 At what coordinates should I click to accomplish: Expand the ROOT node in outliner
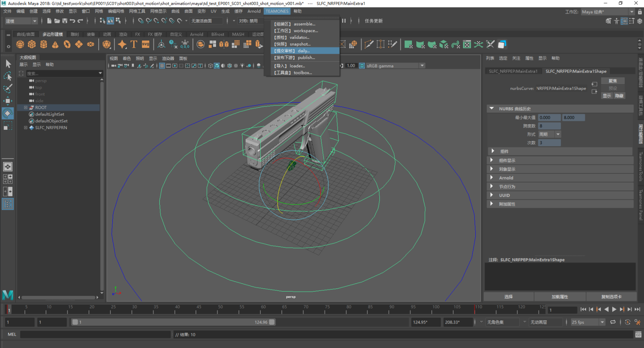pos(26,108)
